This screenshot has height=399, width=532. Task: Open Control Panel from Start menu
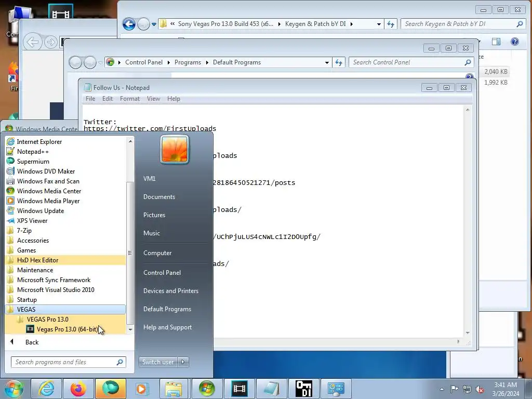pos(162,273)
